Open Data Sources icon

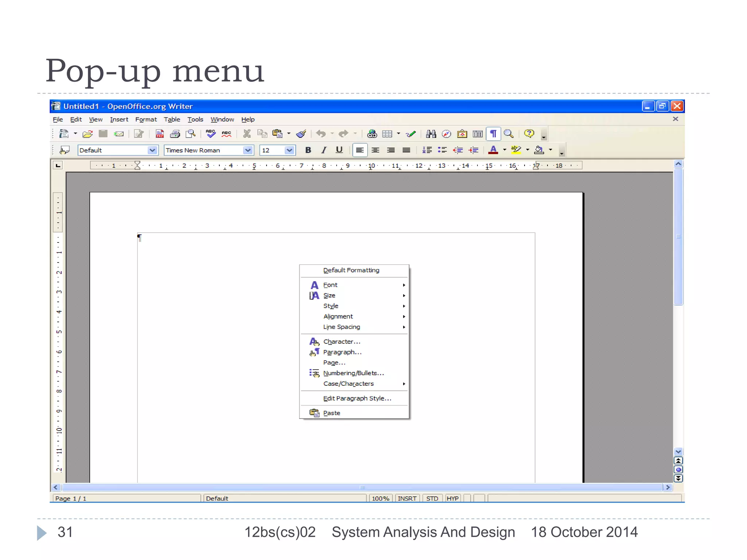pos(477,134)
